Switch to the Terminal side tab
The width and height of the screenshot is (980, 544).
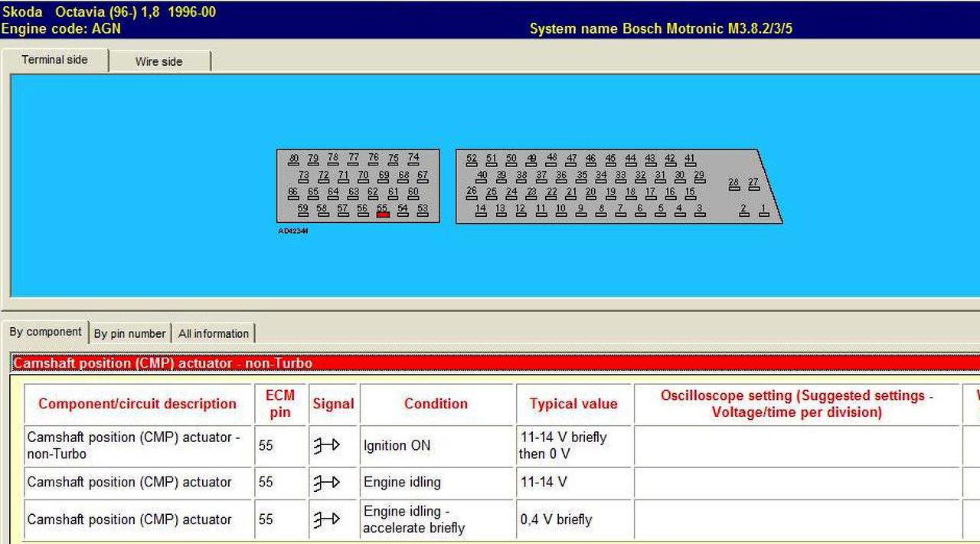[x=54, y=60]
